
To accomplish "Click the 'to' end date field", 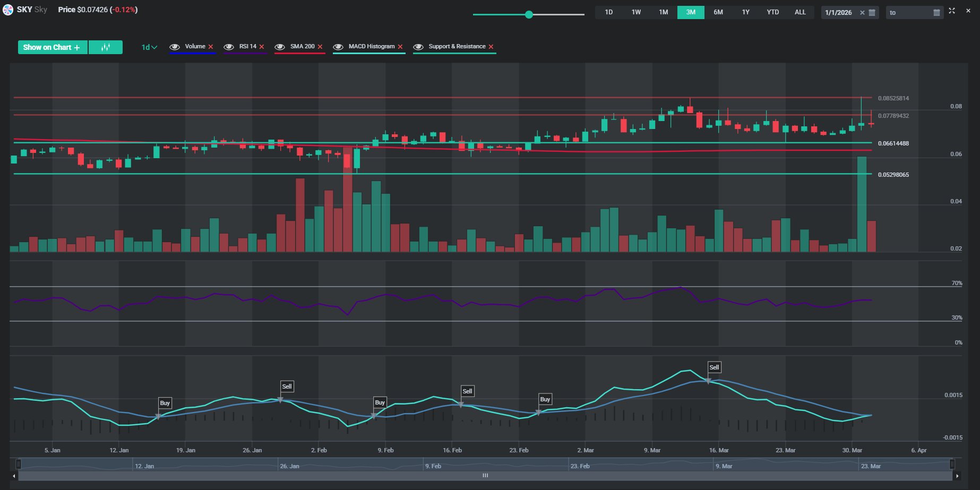I will (x=909, y=13).
